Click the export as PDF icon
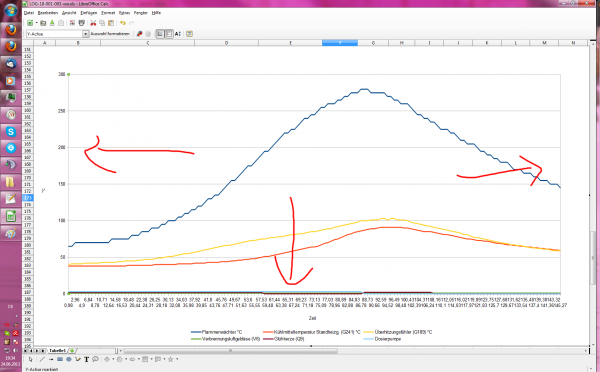Viewport: 600px width, 372px height. [x=72, y=23]
